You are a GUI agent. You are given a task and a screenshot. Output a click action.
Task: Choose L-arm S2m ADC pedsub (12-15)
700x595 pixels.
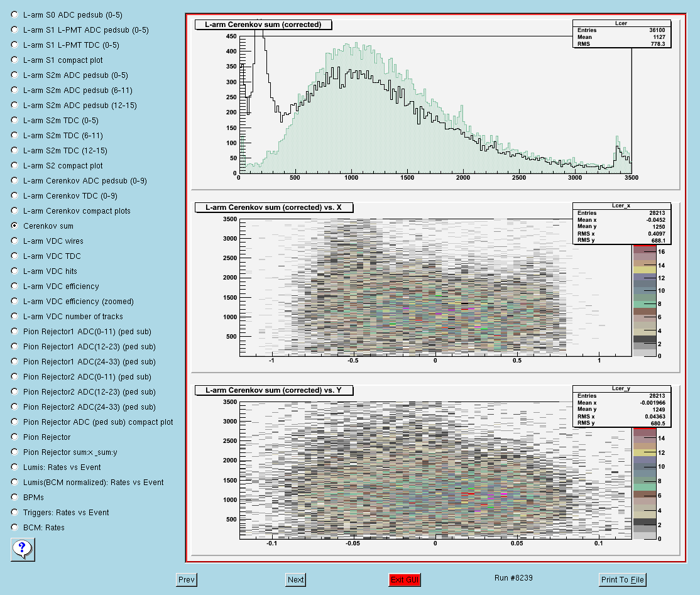14,106
